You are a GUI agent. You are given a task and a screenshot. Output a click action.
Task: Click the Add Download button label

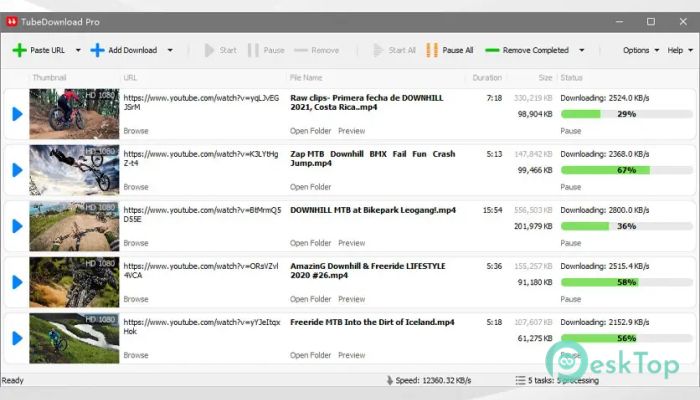[133, 50]
